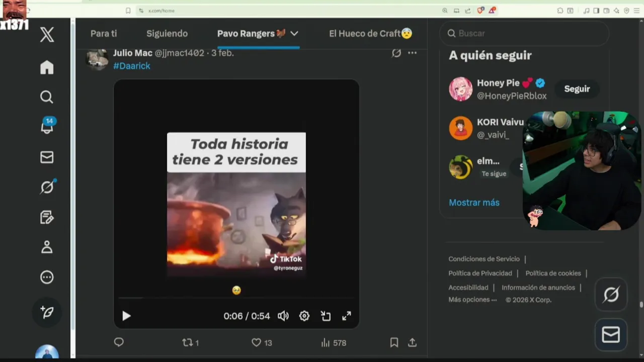Seek on the video progress bar
The width and height of the screenshot is (644, 362).
236,298
